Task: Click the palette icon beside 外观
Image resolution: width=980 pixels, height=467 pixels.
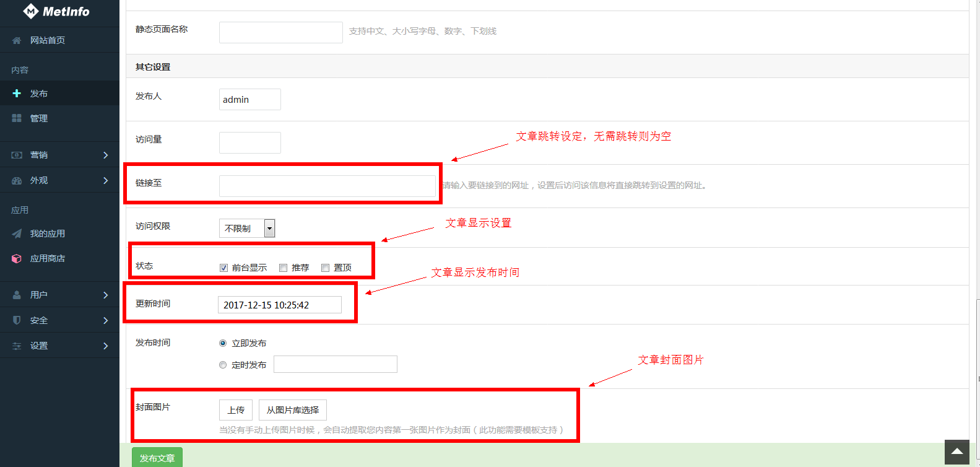Action: pyautogui.click(x=17, y=180)
